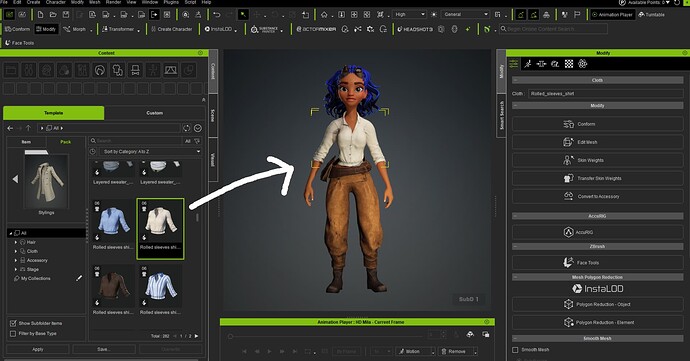690x361 pixels.
Task: Click the Transfer Skin Weights button
Action: [x=597, y=178]
